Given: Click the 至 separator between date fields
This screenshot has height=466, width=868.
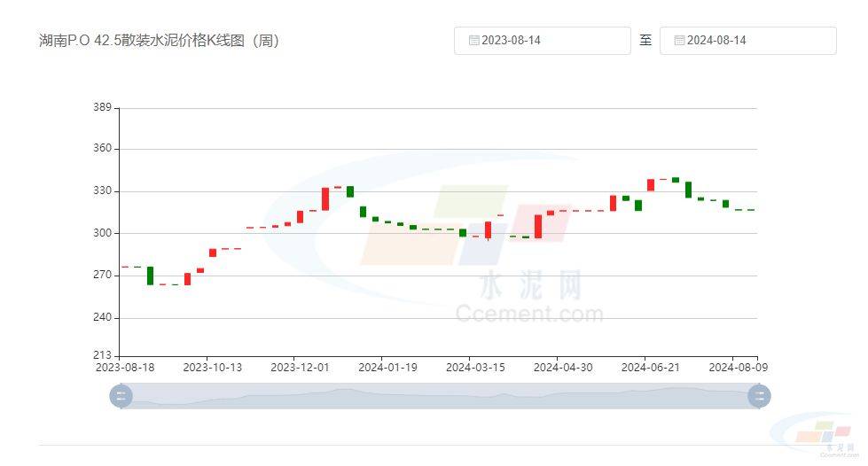Looking at the screenshot, I should [x=645, y=41].
